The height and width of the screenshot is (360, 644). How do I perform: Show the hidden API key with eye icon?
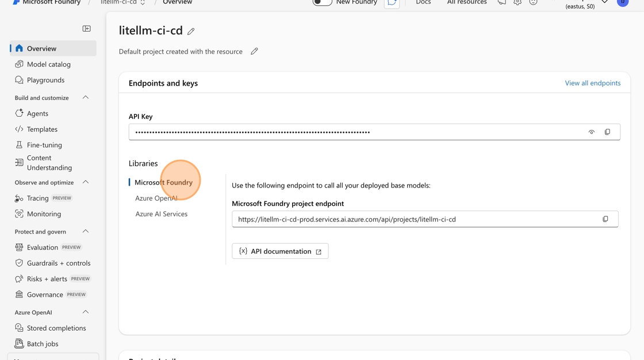click(591, 132)
